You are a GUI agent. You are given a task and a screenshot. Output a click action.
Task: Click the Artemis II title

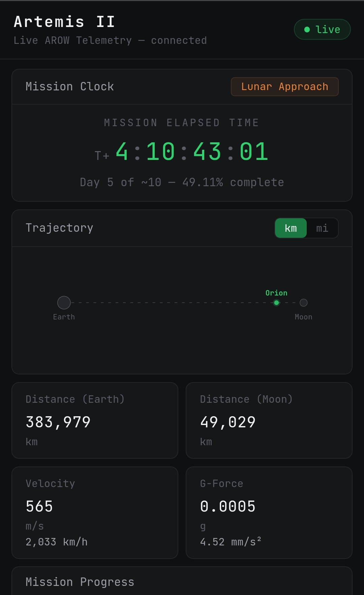(64, 22)
